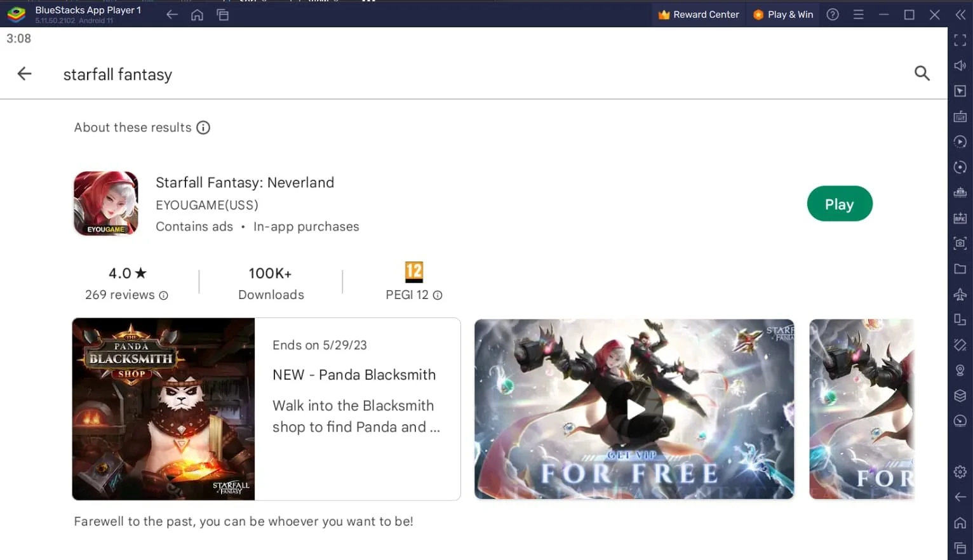Open the media folder icon
The width and height of the screenshot is (973, 560).
click(x=960, y=269)
